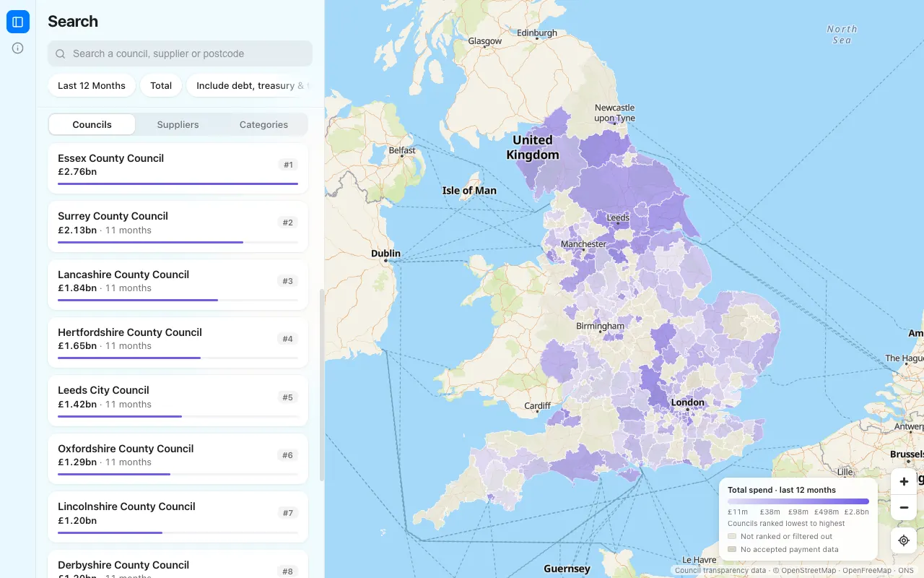Screen dimensions: 924x578
Task: Open the Lincolnshire County Council card
Action: 178,517
